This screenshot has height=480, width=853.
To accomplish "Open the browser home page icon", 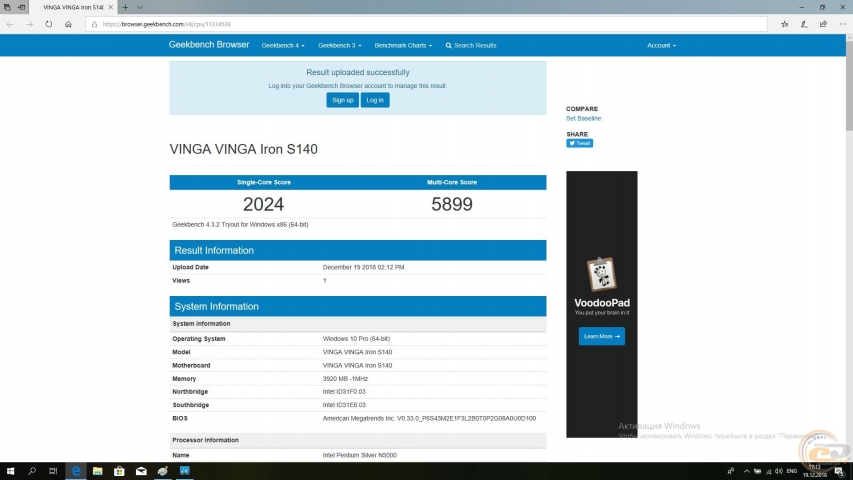I will click(x=68, y=24).
